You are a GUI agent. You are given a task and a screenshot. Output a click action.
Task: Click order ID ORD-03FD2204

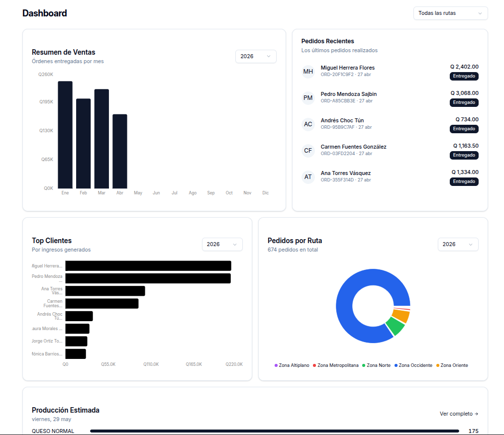[x=338, y=154]
